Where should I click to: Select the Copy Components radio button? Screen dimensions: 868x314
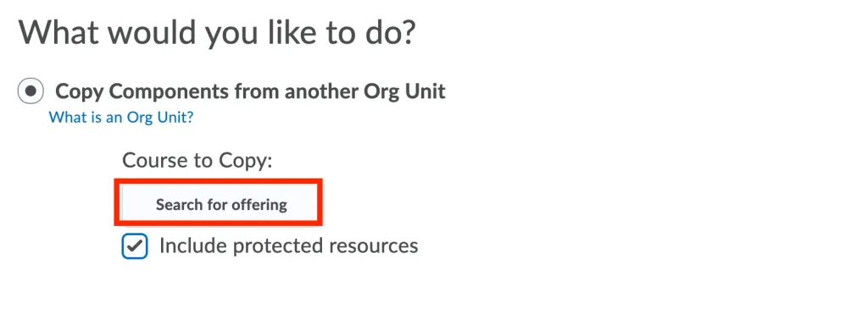(x=31, y=91)
